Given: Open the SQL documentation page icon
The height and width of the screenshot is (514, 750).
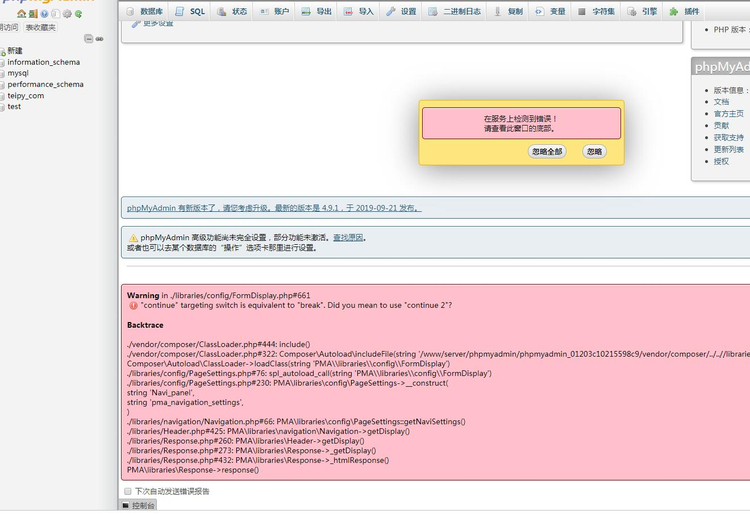Looking at the screenshot, I should click(55, 14).
